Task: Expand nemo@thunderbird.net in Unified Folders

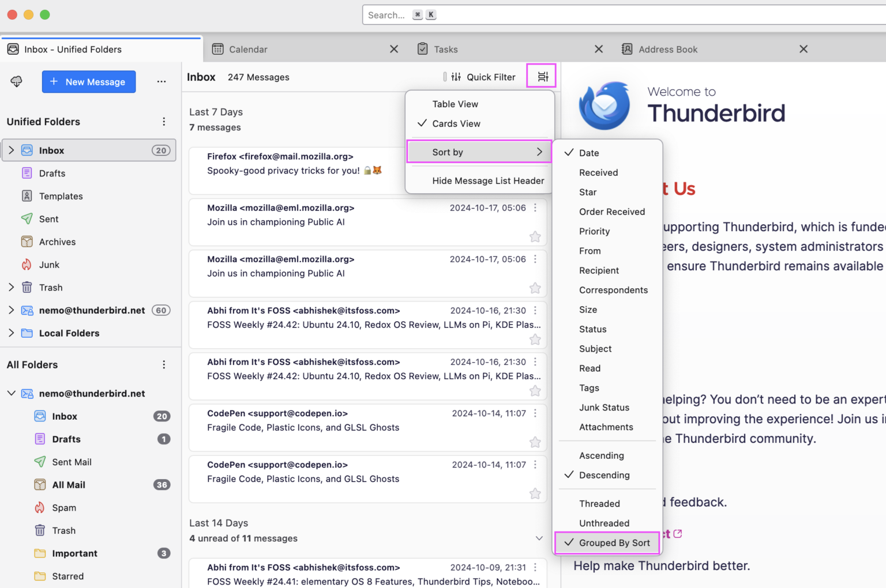Action: [11, 310]
